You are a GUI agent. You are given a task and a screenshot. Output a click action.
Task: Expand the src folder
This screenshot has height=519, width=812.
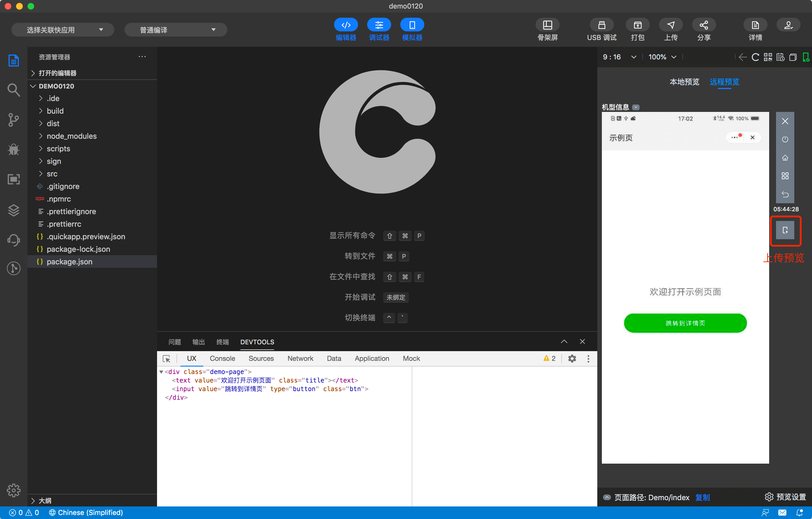pos(52,174)
